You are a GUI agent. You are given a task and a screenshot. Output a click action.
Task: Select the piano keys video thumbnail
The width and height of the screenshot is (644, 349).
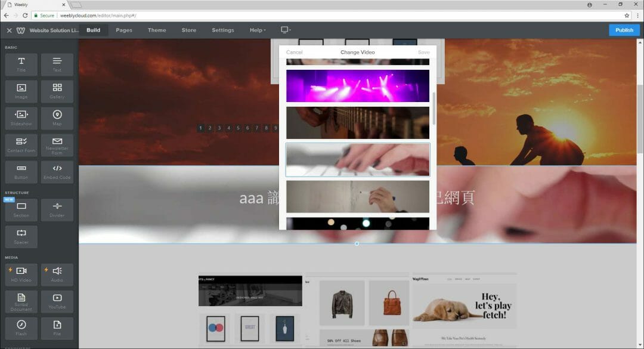coord(357,159)
